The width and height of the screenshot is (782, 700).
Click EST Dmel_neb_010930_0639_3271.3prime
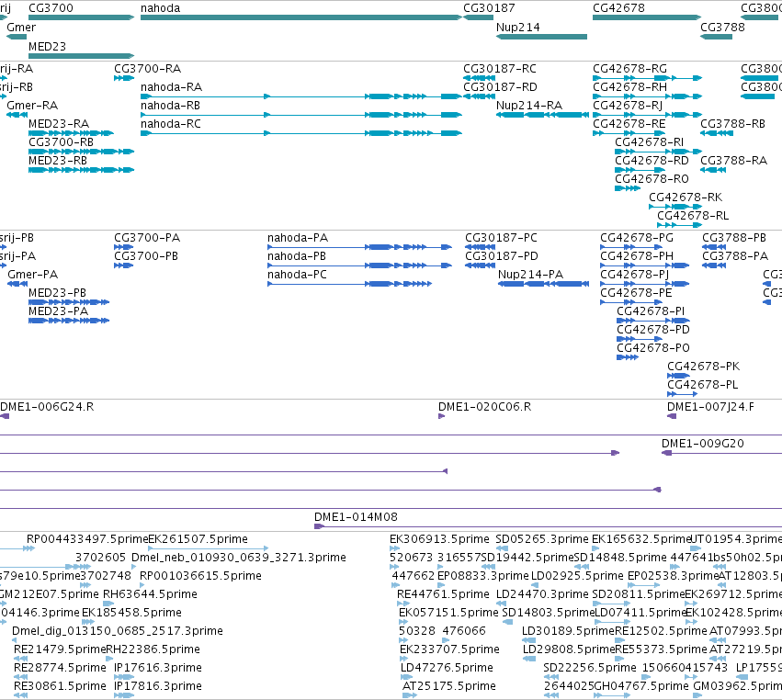pyautogui.click(x=133, y=567)
